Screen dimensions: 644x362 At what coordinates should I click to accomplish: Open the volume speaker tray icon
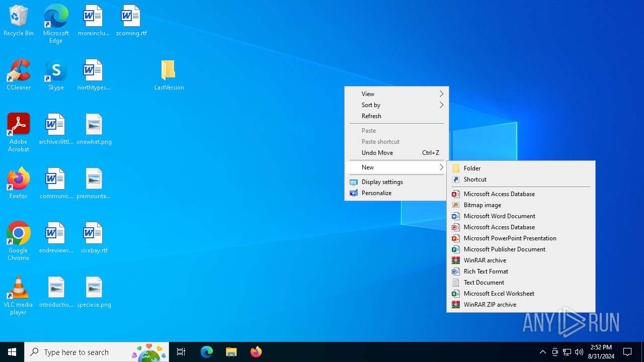[579, 352]
